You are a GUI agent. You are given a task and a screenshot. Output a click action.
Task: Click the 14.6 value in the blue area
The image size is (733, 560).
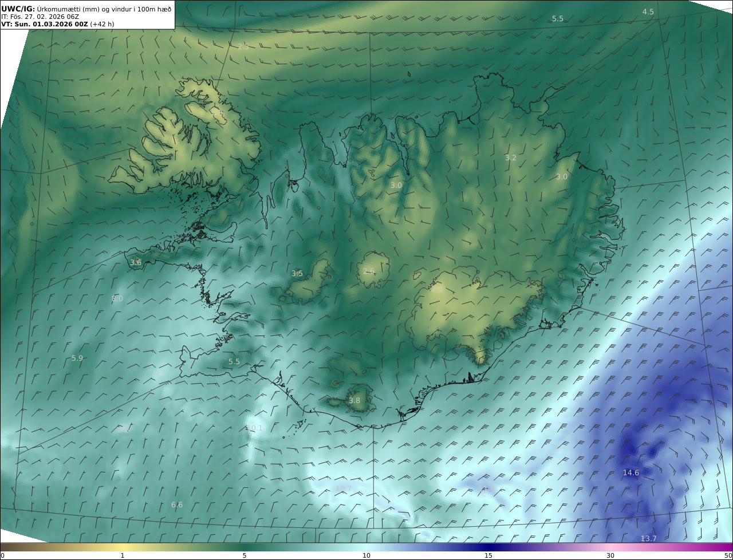[x=630, y=472]
